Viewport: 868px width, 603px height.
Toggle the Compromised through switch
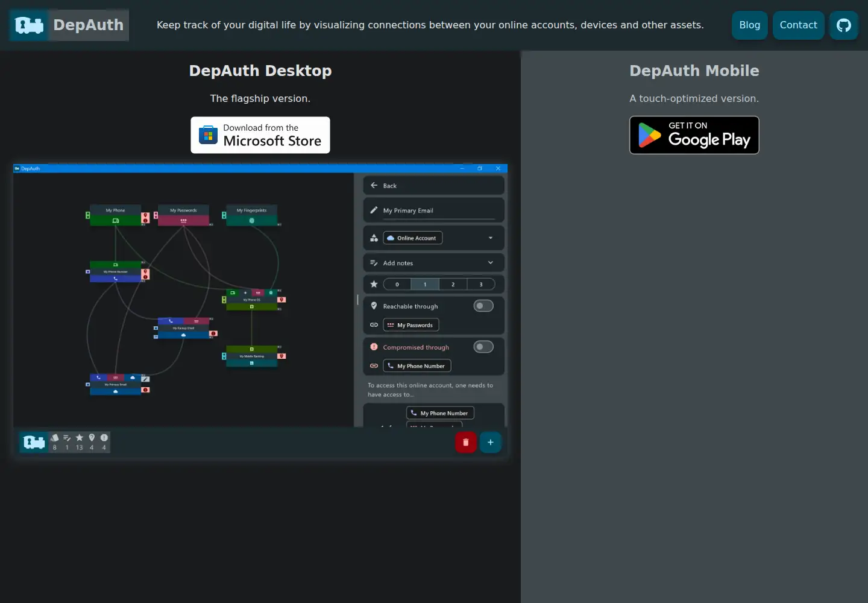483,347
